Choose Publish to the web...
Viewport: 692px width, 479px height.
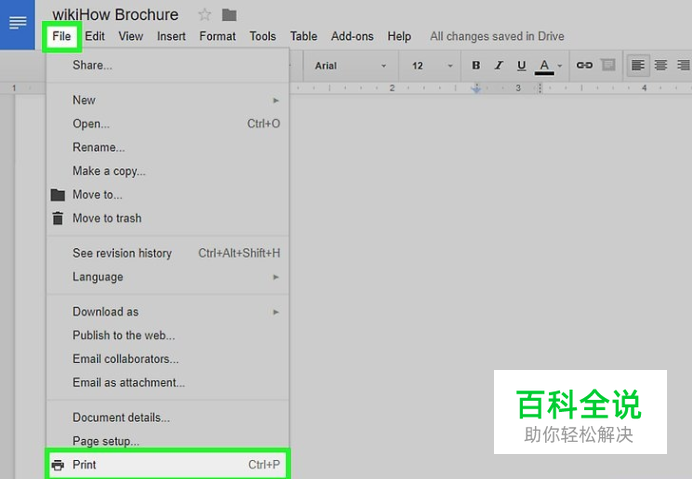(168, 336)
